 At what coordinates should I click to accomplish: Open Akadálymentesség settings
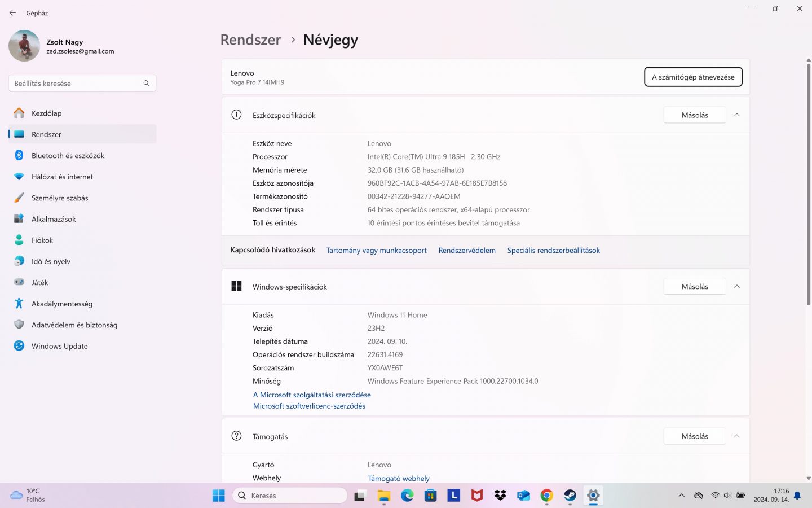click(82, 304)
